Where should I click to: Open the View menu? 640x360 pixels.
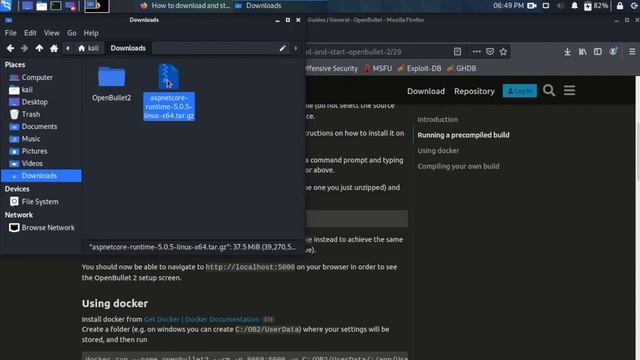(x=51, y=33)
